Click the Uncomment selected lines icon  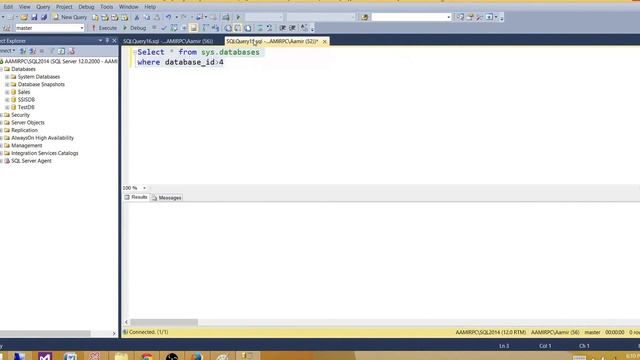pyautogui.click(x=269, y=28)
